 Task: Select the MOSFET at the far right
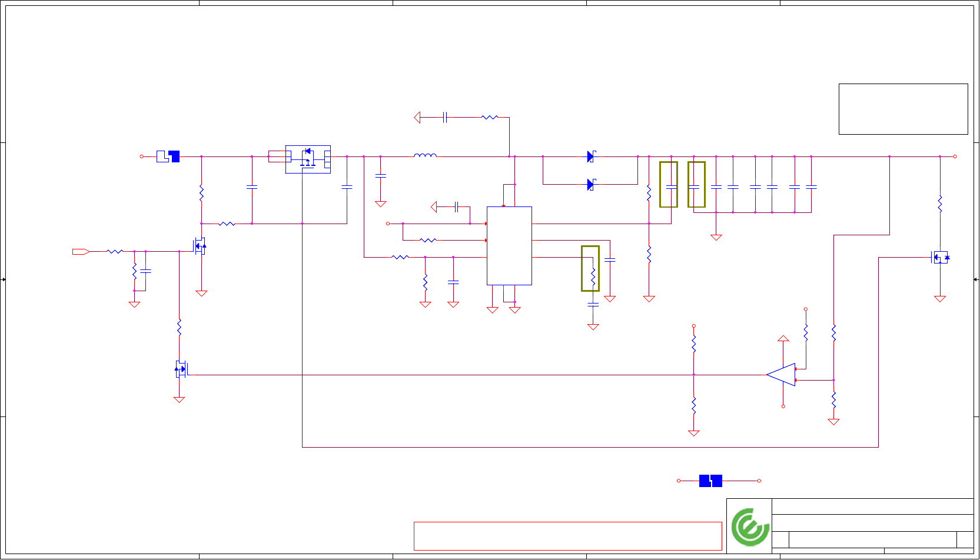(940, 258)
